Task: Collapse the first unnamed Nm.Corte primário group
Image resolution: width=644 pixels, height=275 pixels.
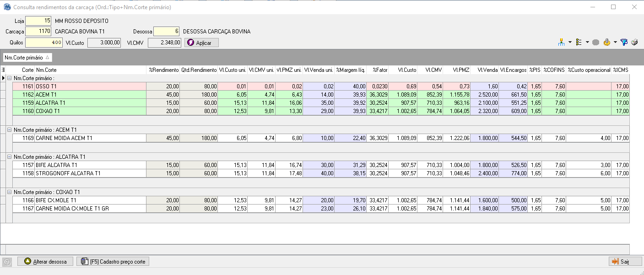Action: pyautogui.click(x=9, y=78)
